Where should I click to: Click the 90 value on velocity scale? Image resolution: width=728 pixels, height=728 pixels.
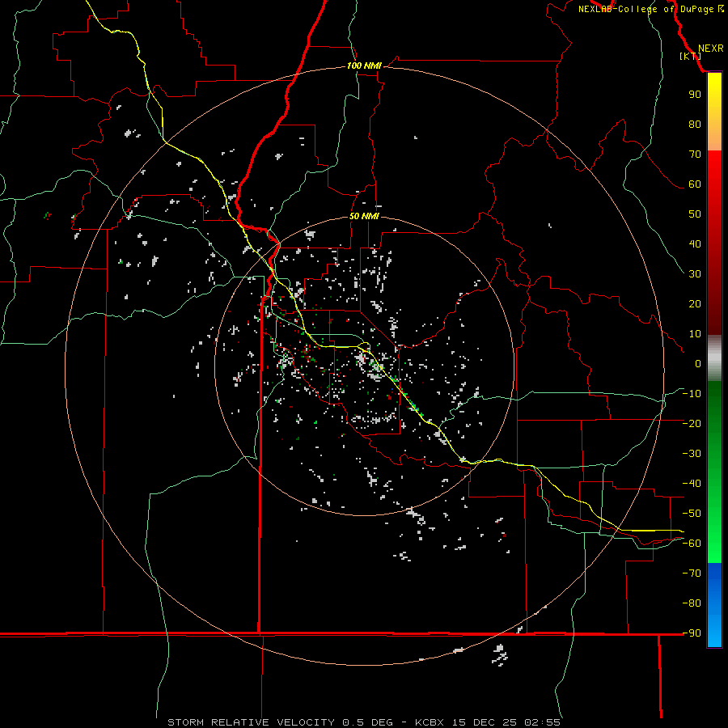coord(695,95)
